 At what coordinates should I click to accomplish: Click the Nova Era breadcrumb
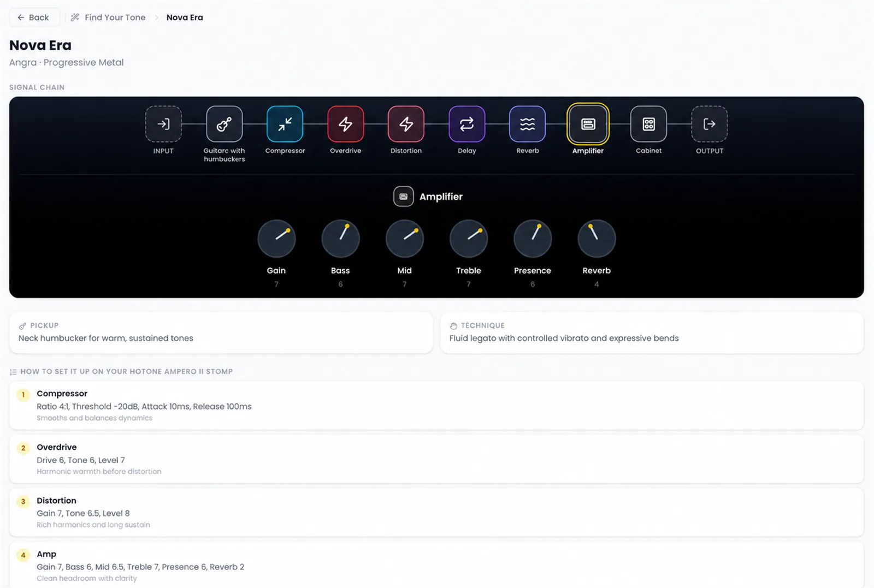pos(185,17)
